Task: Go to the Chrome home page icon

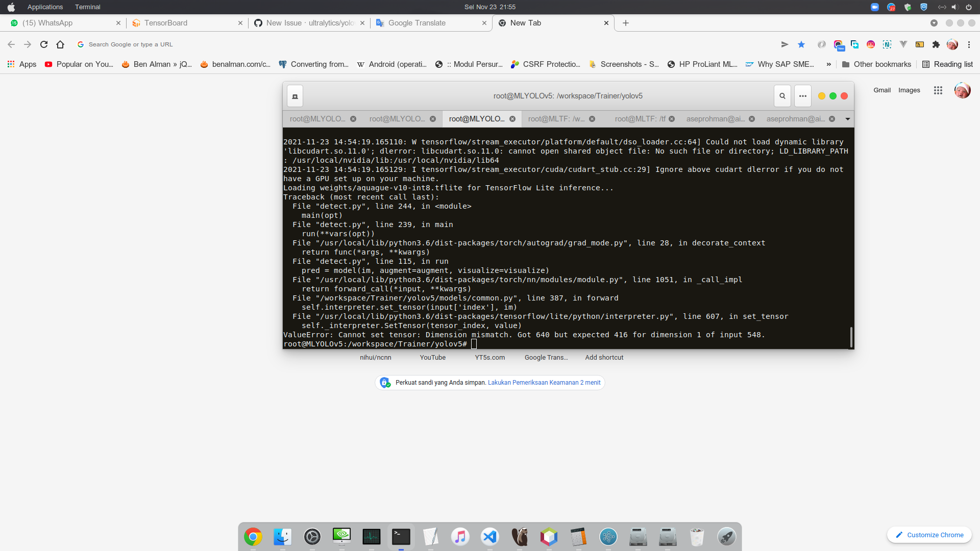Action: click(x=60, y=44)
